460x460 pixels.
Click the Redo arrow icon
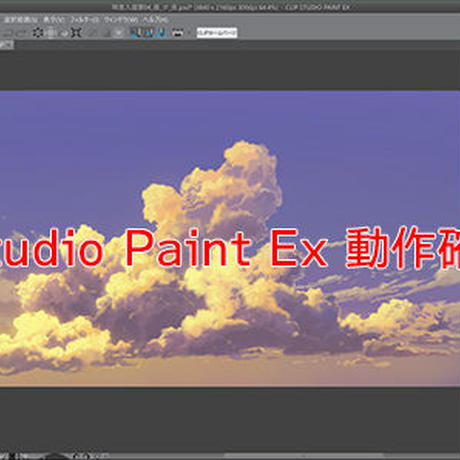tap(22, 33)
